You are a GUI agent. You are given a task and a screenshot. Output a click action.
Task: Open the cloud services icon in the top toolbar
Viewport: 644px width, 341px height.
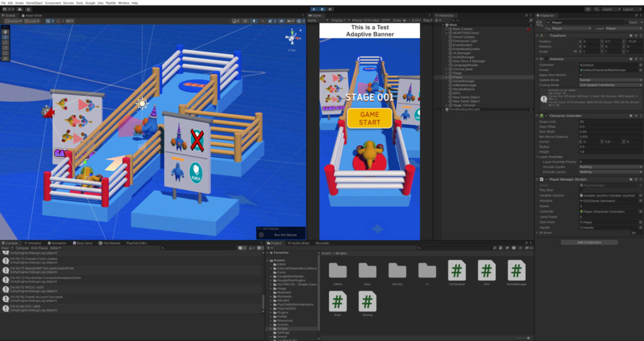pos(19,9)
